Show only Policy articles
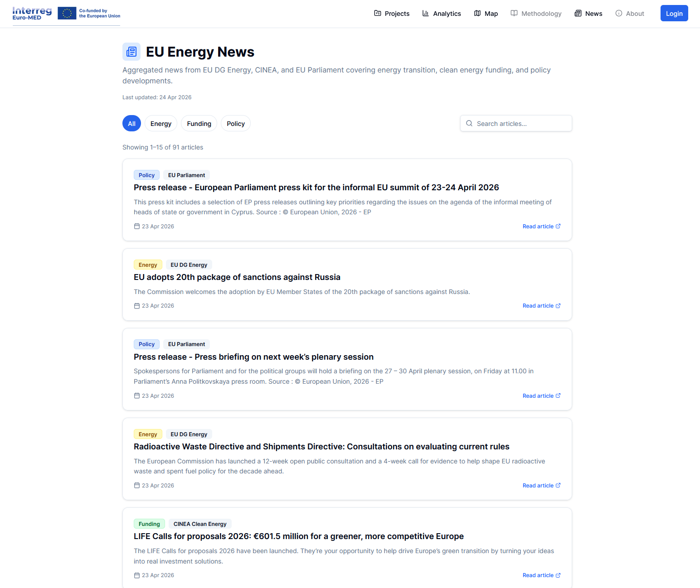This screenshot has width=700, height=588. (x=236, y=124)
